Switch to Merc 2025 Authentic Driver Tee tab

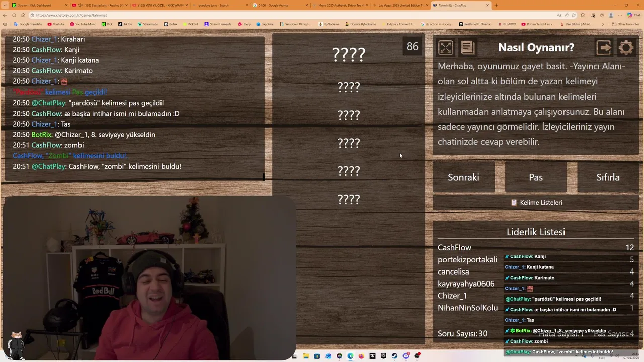(x=341, y=5)
